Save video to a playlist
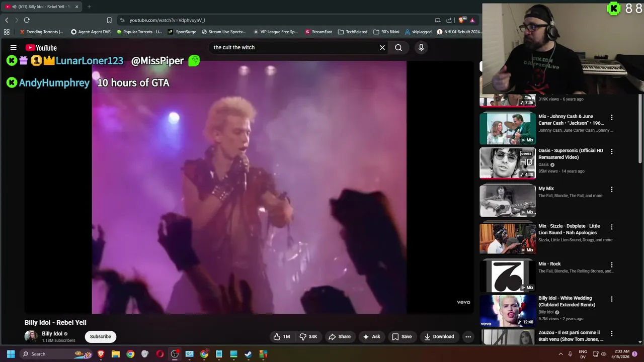This screenshot has width=644, height=362. pyautogui.click(x=402, y=337)
